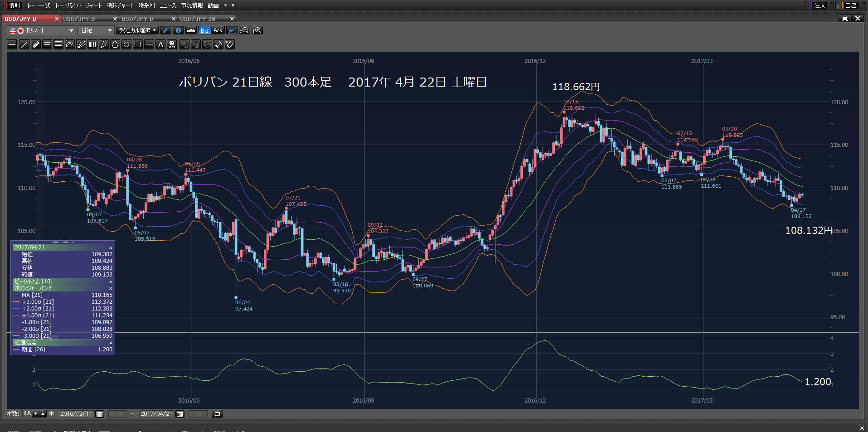This screenshot has width=868, height=432.
Task: Zoom in the chart vertically
Action: [x=257, y=30]
